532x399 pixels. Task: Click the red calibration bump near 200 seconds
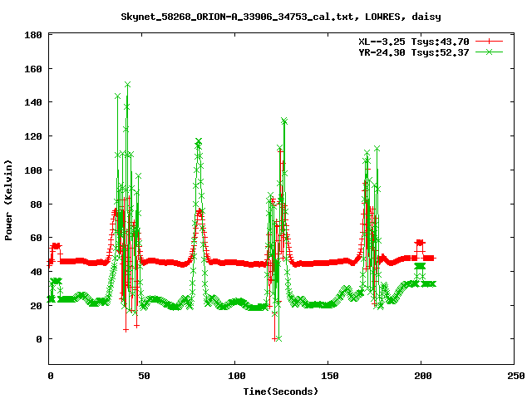click(x=420, y=242)
